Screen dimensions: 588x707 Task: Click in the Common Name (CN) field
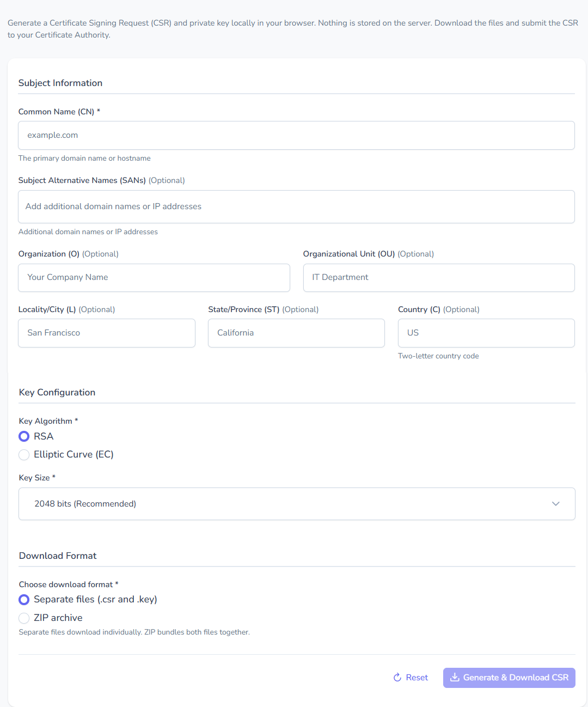[x=297, y=135]
